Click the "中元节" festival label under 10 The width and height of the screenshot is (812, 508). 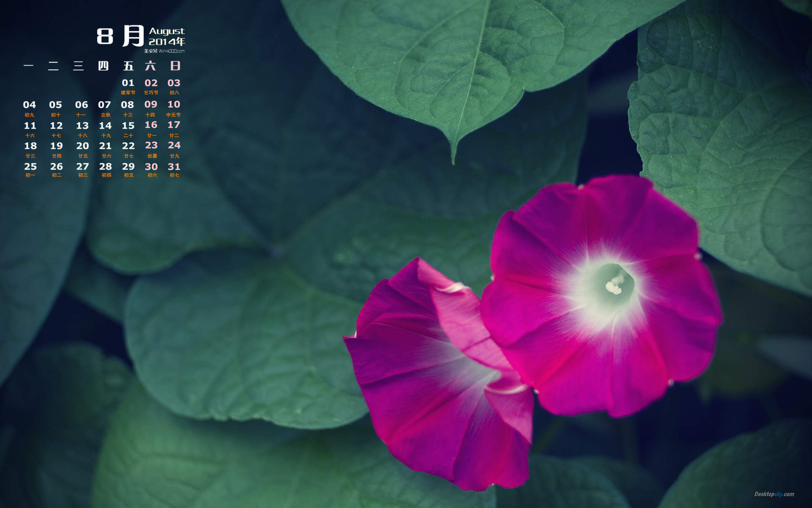pos(173,115)
